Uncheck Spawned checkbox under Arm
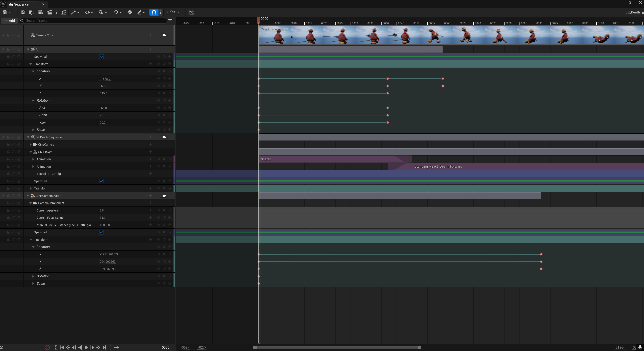This screenshot has width=644, height=351. pos(102,57)
